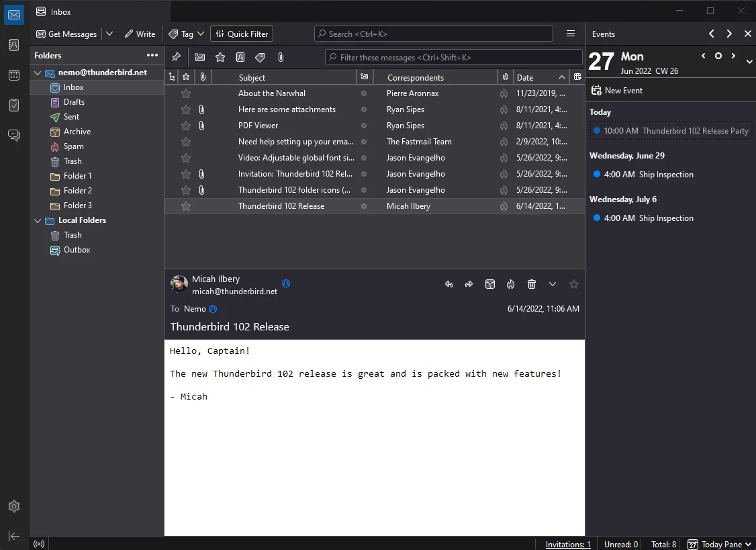Star the message from the header star
Screen dimensions: 756x550
(574, 284)
